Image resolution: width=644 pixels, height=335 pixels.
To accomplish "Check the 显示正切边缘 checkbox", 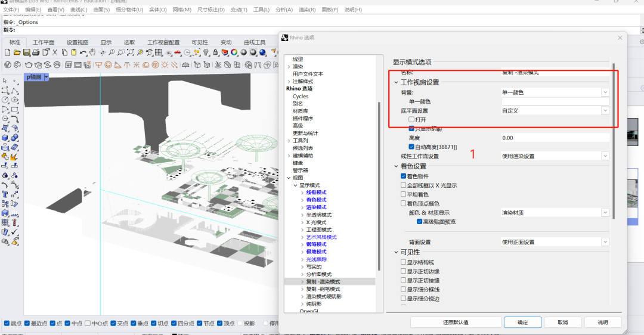I will 403,271.
